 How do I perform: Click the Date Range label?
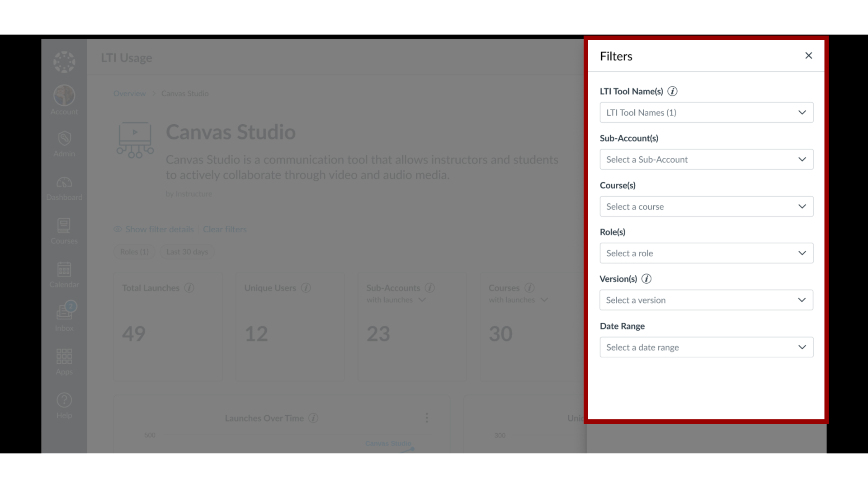622,326
